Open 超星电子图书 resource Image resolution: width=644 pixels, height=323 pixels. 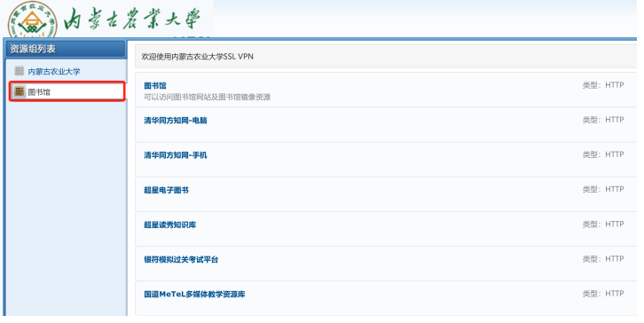[166, 190]
